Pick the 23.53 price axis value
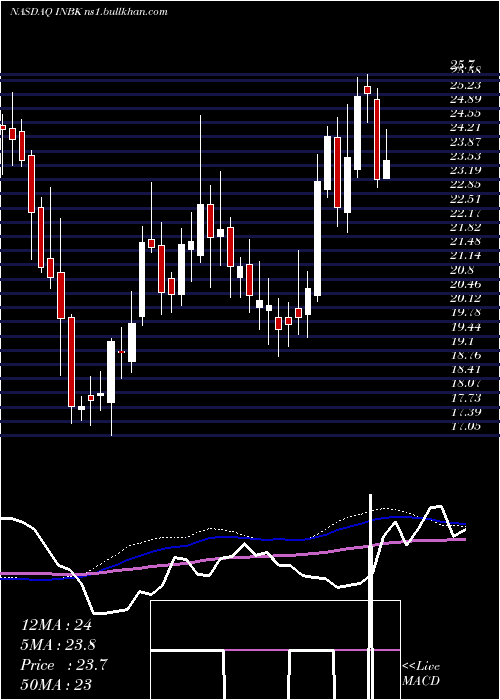 [464, 157]
